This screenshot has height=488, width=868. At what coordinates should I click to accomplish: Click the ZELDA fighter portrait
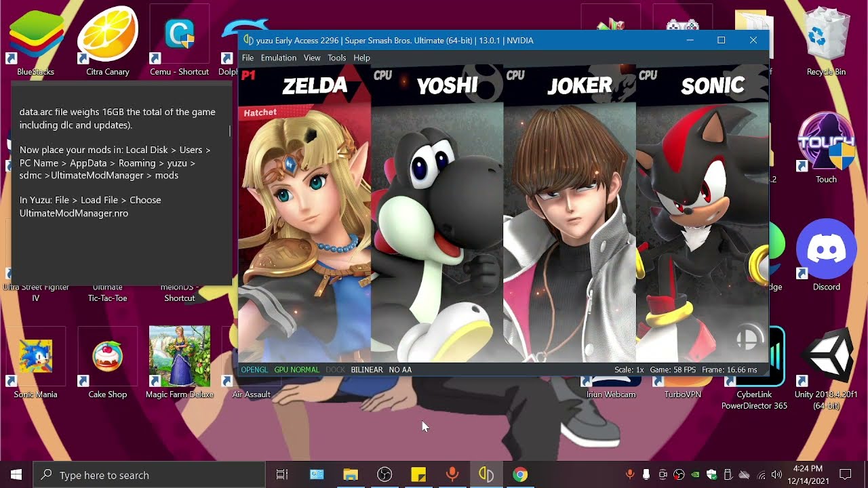304,213
